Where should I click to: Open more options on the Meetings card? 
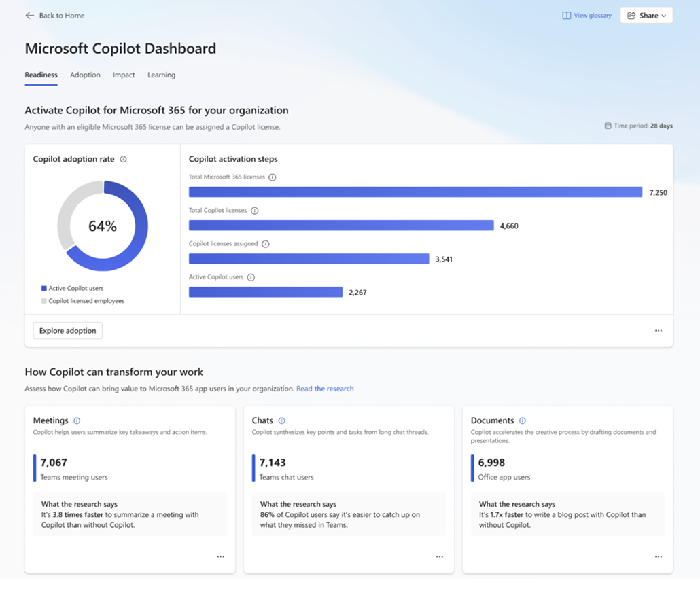tap(220, 557)
